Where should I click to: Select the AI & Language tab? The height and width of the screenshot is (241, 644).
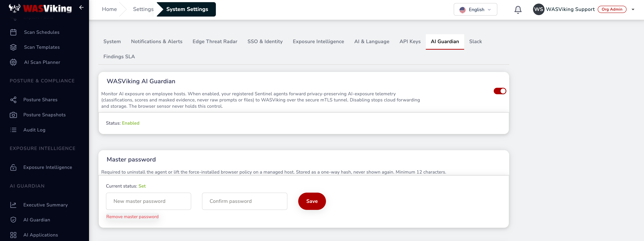coord(372,41)
